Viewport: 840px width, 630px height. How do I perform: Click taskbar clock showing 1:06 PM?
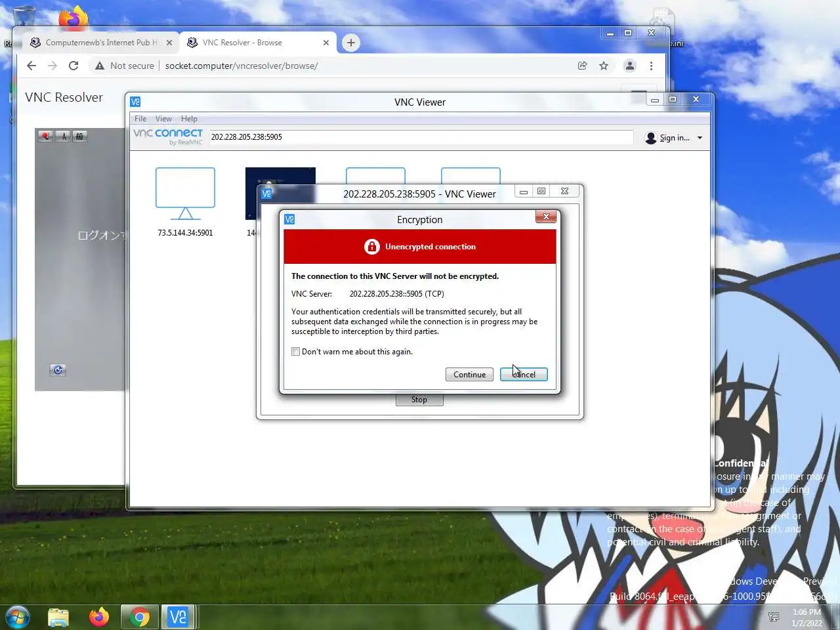tap(807, 618)
